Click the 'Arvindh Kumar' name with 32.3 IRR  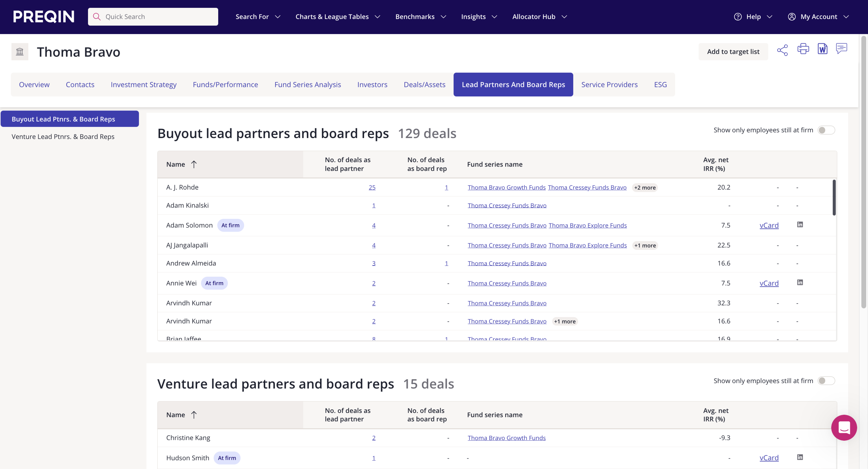point(189,303)
